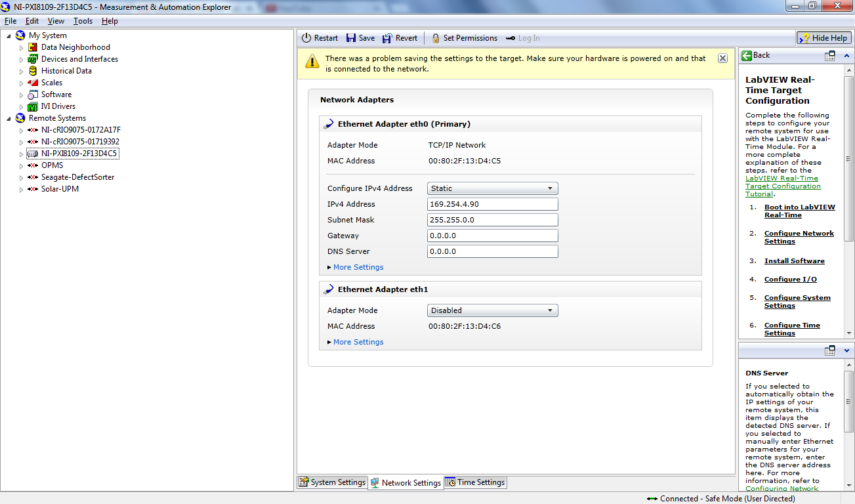Click the IVI Drivers icon
This screenshot has width=855, height=504.
(33, 106)
